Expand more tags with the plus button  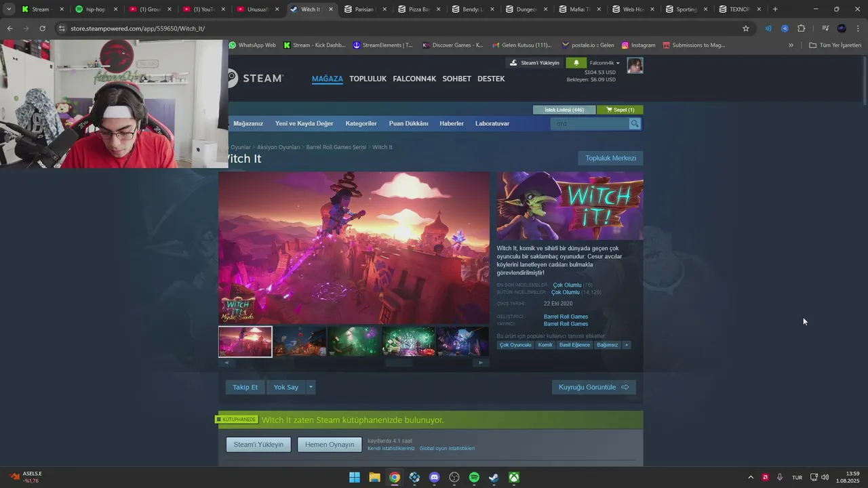(x=626, y=345)
